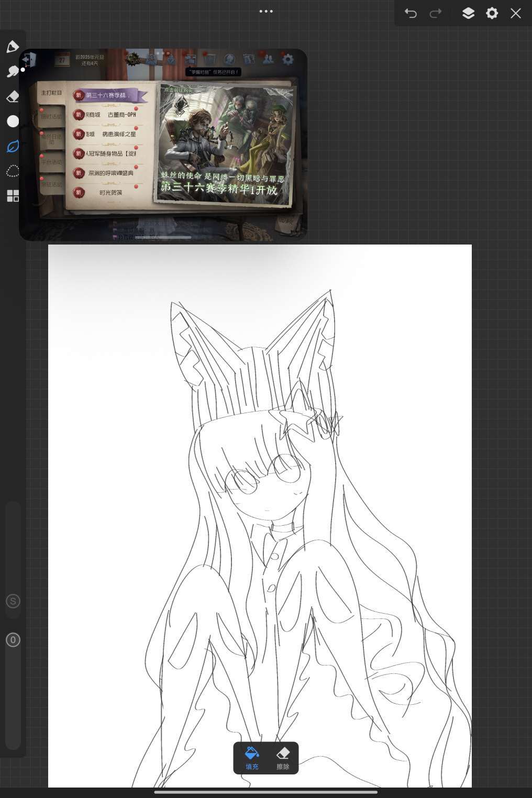Viewport: 532px width, 798px height.
Task: Open the three-dot more menu
Action: [x=266, y=11]
